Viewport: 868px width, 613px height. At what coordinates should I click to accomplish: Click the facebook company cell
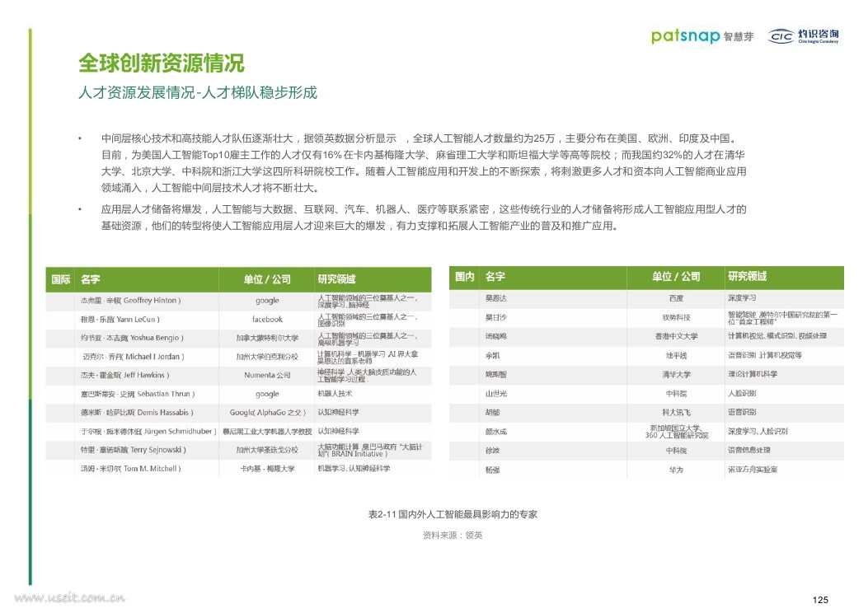pos(267,319)
